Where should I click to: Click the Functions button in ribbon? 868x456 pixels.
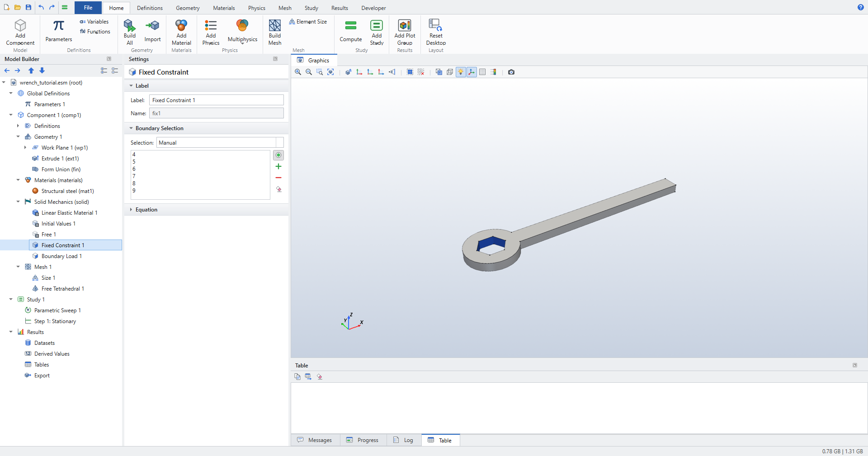[x=95, y=32]
